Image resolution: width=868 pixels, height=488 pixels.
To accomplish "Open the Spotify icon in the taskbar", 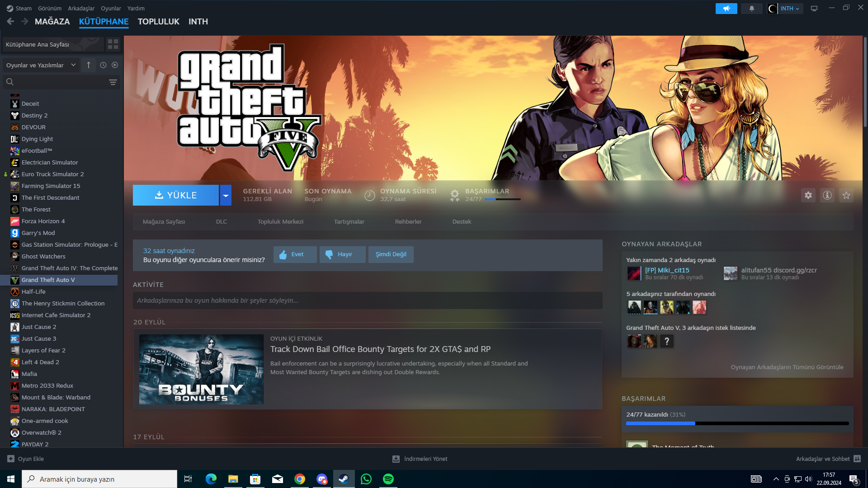I will pyautogui.click(x=388, y=479).
